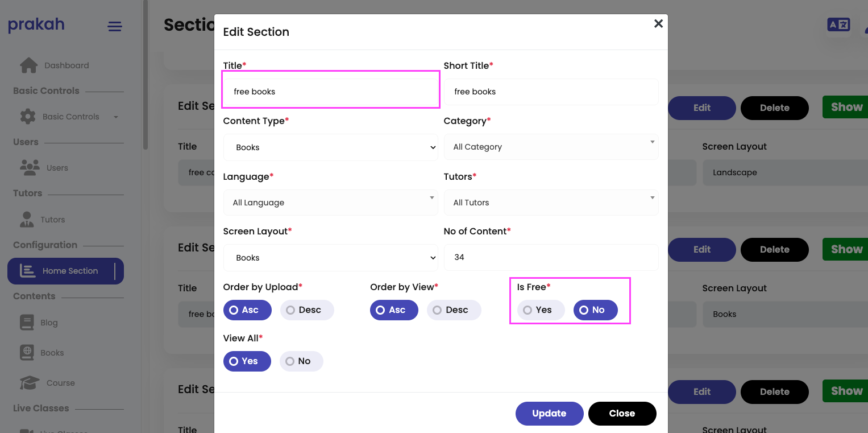Open the Home Section menu item
Screen dimensions: 868x433
tap(65, 271)
